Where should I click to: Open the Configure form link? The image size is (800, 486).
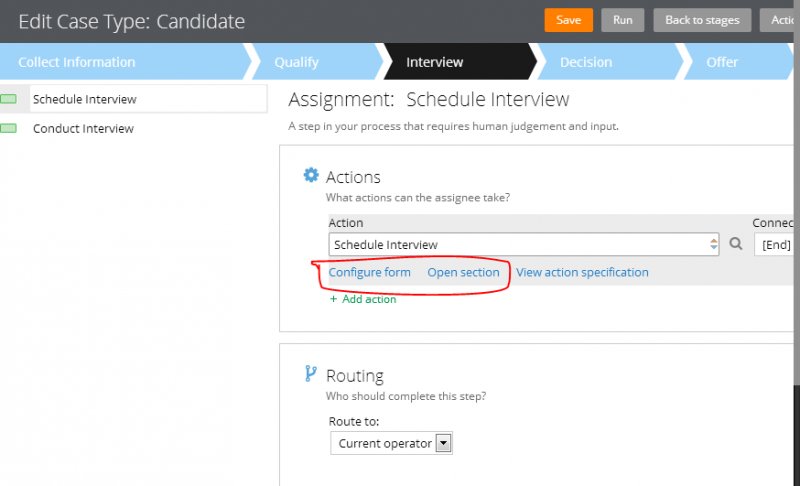pyautogui.click(x=370, y=272)
